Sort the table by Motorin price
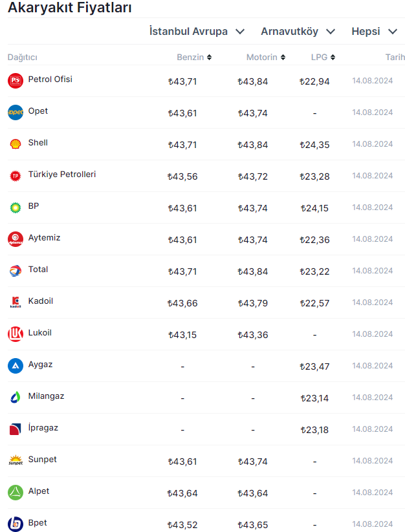 [x=265, y=58]
